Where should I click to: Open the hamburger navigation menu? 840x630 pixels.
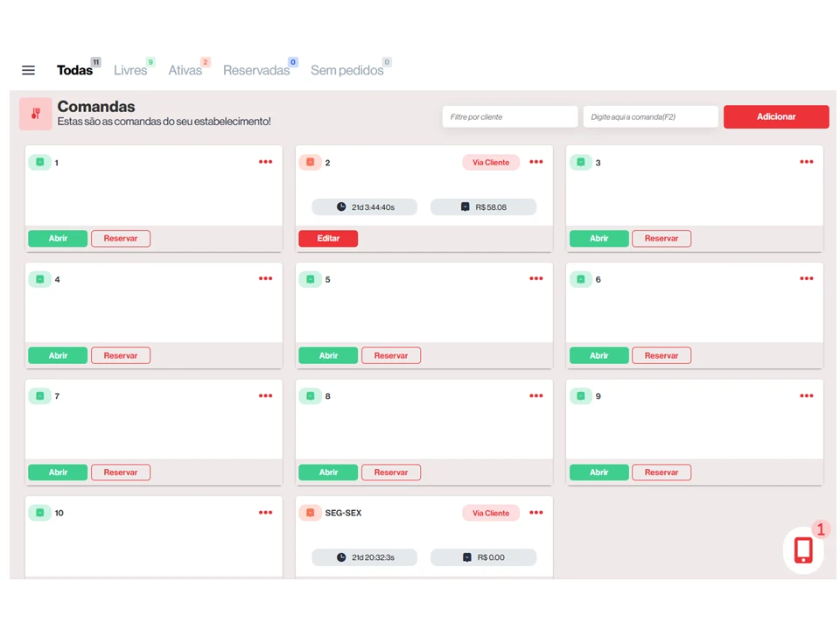tap(28, 70)
